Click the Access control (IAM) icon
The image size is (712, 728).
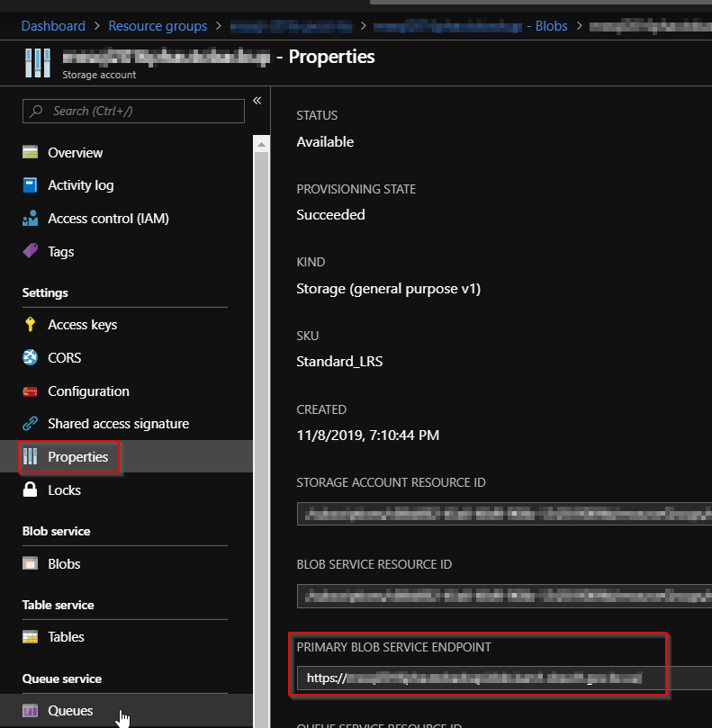(31, 218)
